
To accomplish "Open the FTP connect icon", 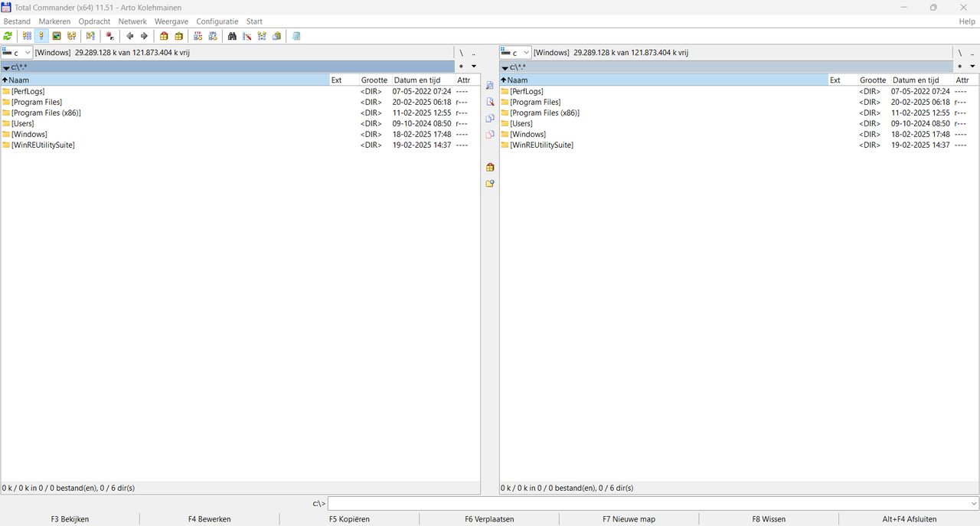I will click(198, 36).
